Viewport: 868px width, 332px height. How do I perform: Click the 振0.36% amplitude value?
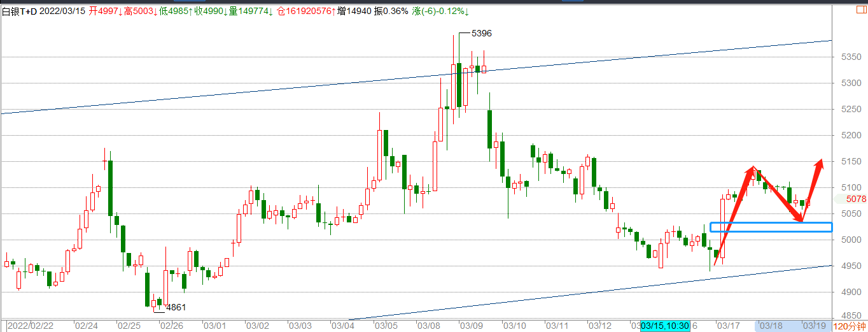point(391,12)
